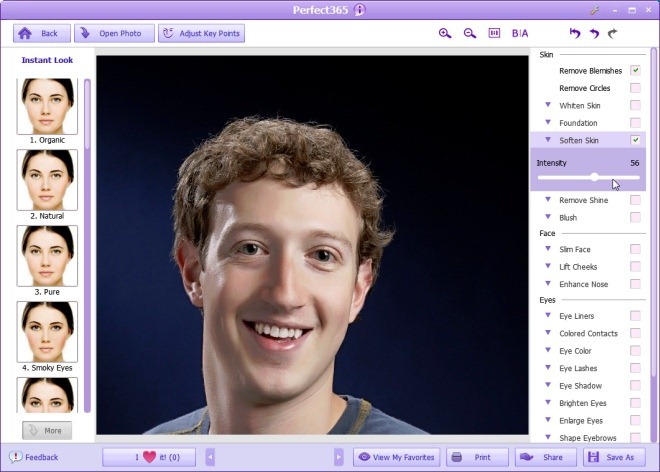Apply the Natural instant look thumbnail
Screen dimensions: 660x472
pos(47,180)
